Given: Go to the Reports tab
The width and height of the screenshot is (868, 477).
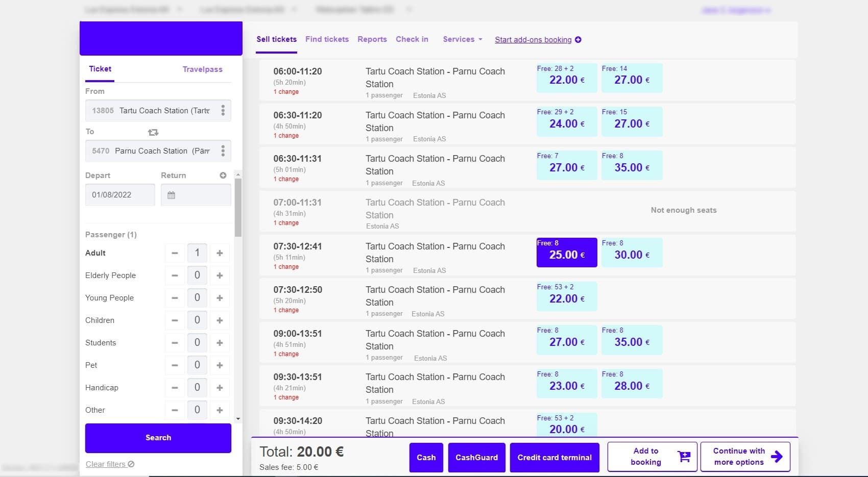Looking at the screenshot, I should point(372,39).
